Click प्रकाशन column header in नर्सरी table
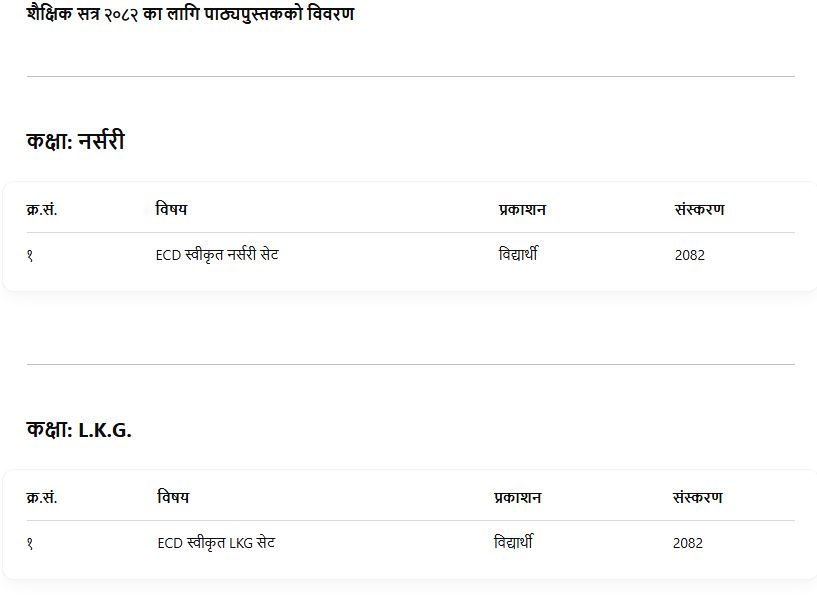 522,210
